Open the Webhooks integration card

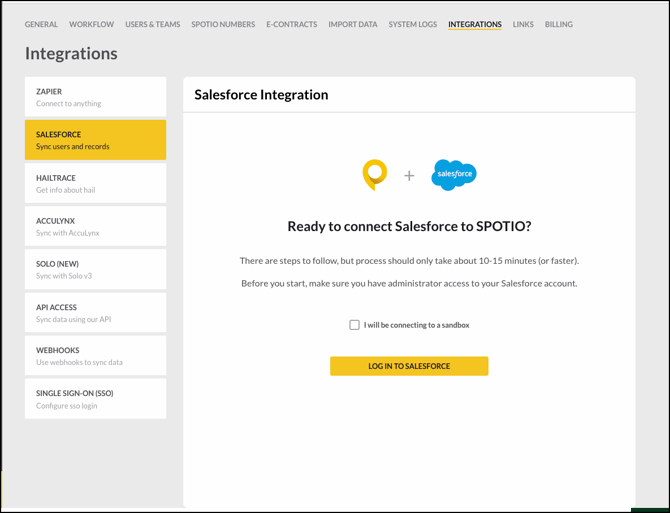point(95,356)
